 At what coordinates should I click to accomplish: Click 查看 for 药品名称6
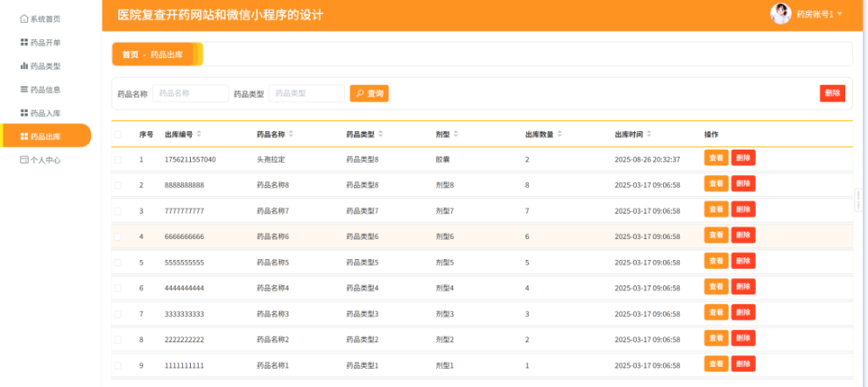(x=716, y=235)
